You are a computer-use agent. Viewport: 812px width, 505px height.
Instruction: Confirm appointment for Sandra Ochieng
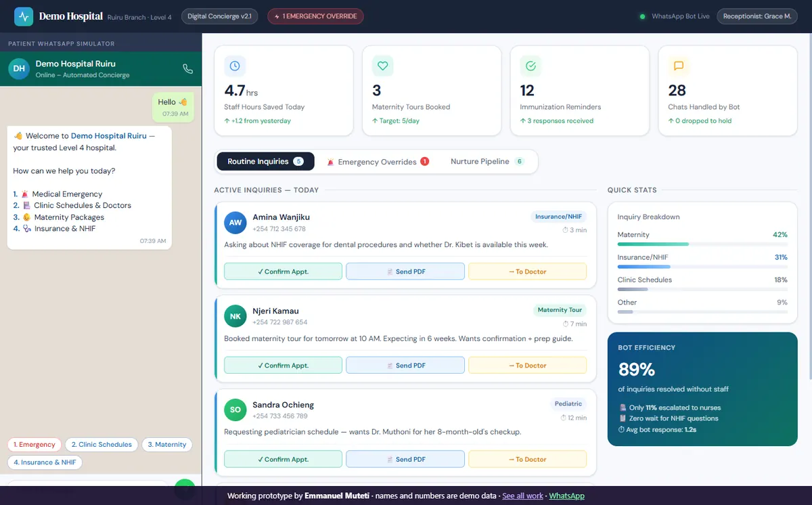283,459
